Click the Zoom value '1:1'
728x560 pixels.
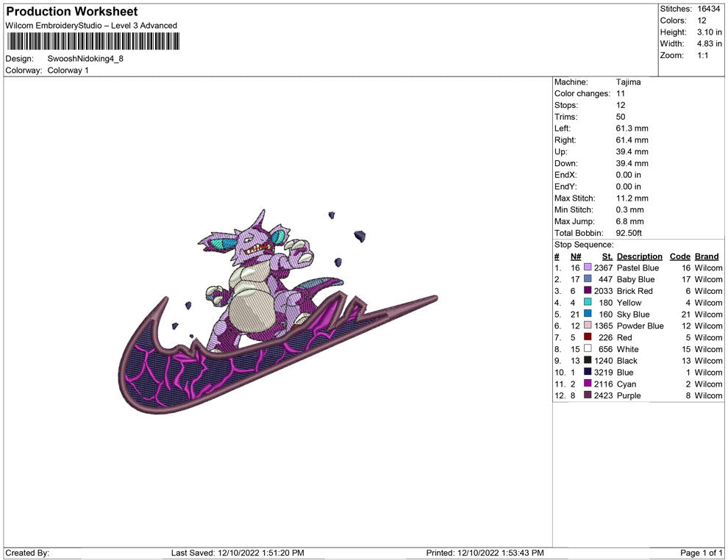click(702, 55)
